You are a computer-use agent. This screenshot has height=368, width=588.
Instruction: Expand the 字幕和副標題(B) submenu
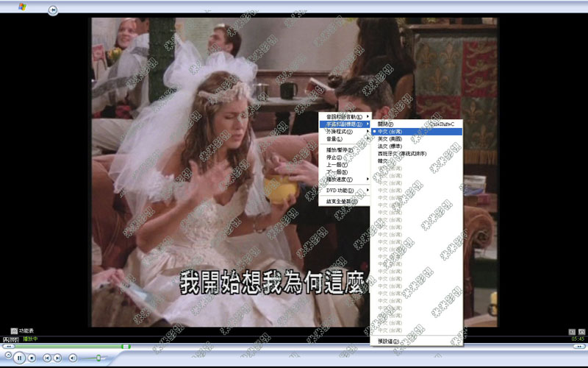point(344,124)
